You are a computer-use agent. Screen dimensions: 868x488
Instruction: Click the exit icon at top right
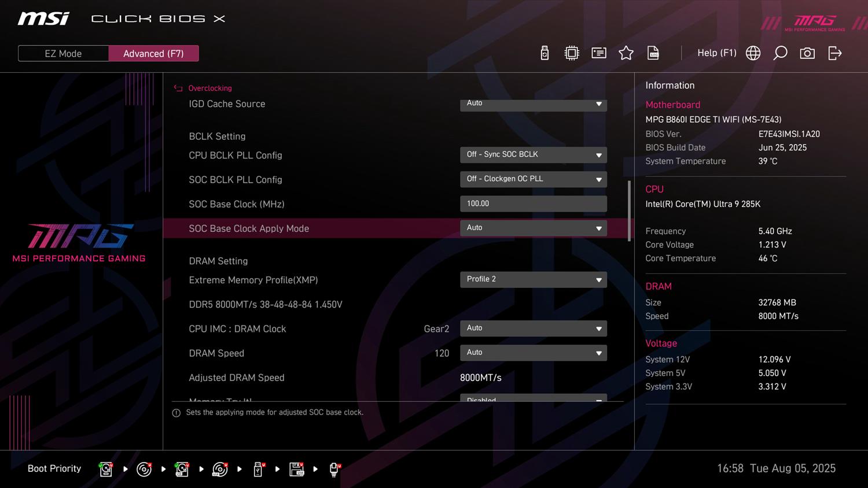pos(834,53)
